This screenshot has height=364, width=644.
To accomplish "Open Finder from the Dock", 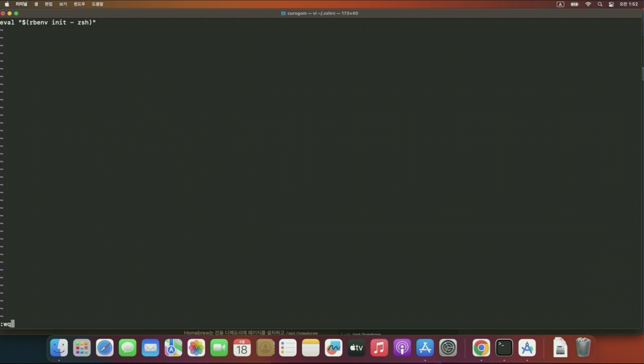I will 59,348.
